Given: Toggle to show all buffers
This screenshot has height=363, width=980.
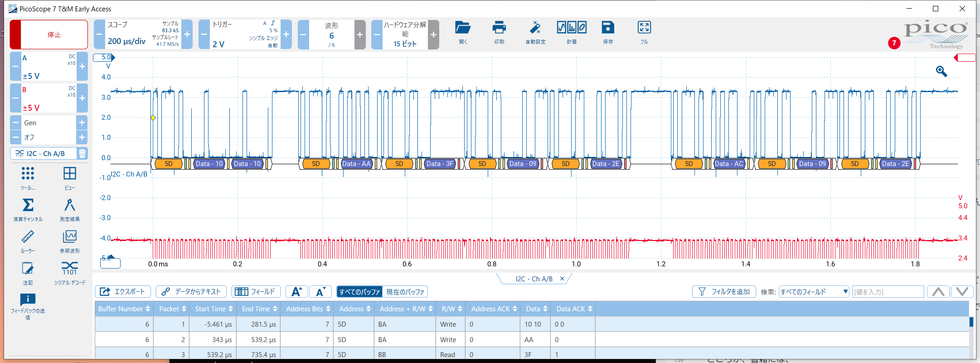Looking at the screenshot, I should pyautogui.click(x=359, y=292).
